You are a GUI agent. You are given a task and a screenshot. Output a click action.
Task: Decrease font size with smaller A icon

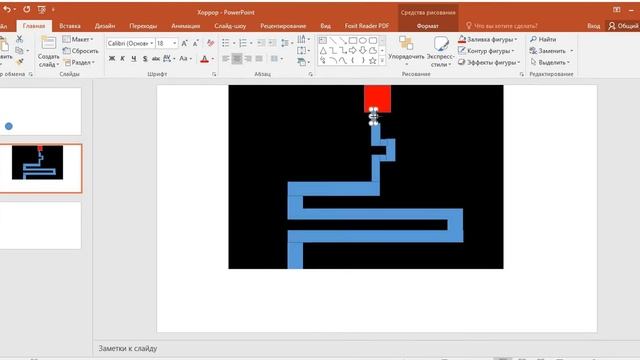(x=196, y=43)
